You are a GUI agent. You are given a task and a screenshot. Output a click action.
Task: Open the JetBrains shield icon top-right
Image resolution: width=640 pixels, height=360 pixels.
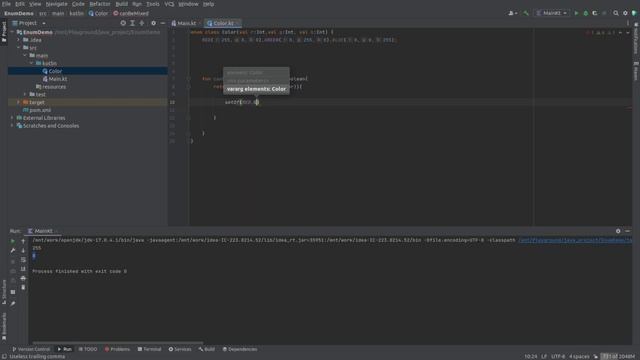coord(634,13)
